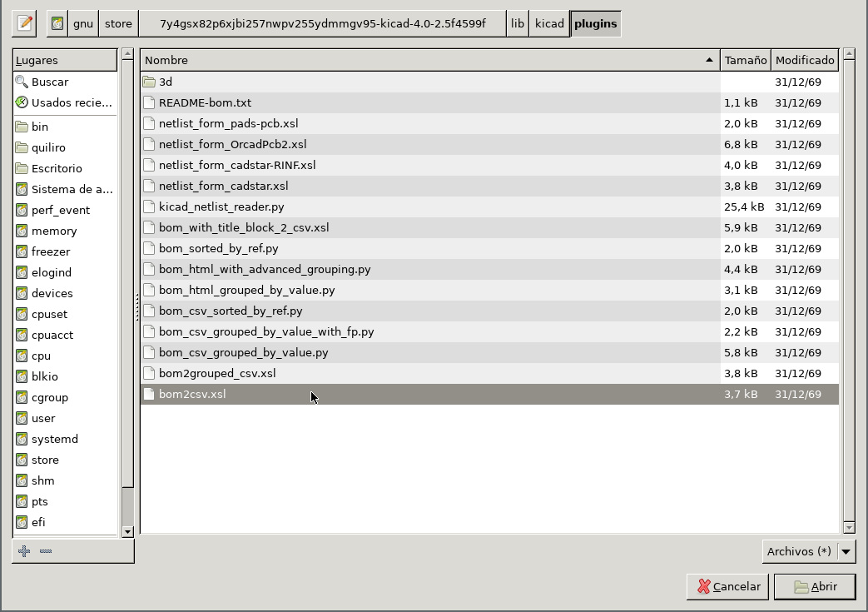Select bom_html_grouped_by_value.py file
Image resolution: width=868 pixels, height=612 pixels.
(490, 291)
